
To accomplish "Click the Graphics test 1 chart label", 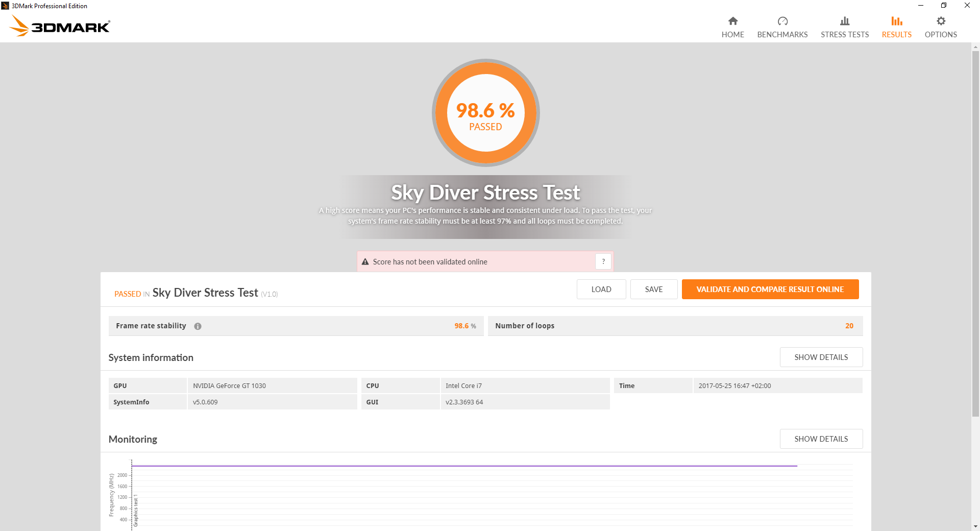I will (136, 511).
